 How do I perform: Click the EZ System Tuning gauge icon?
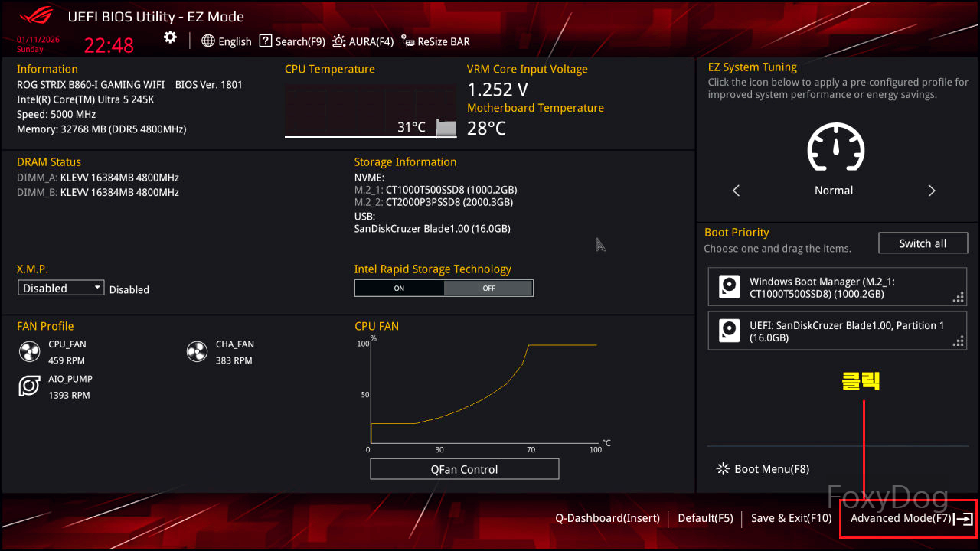point(835,148)
